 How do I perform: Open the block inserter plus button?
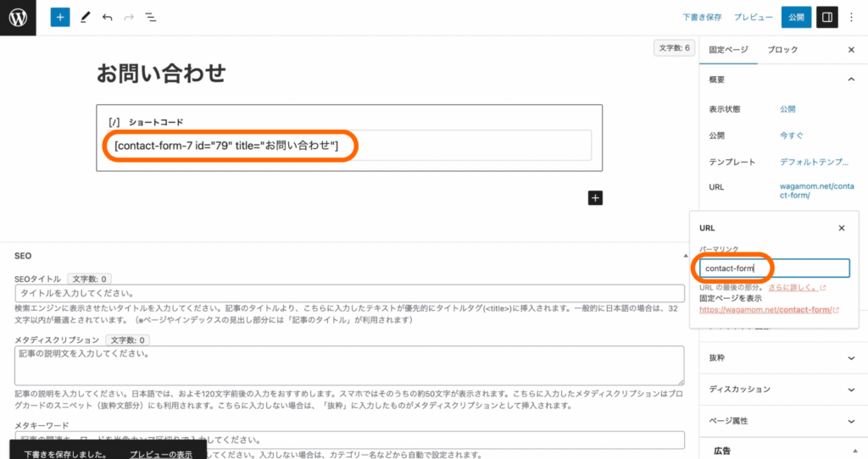(60, 17)
